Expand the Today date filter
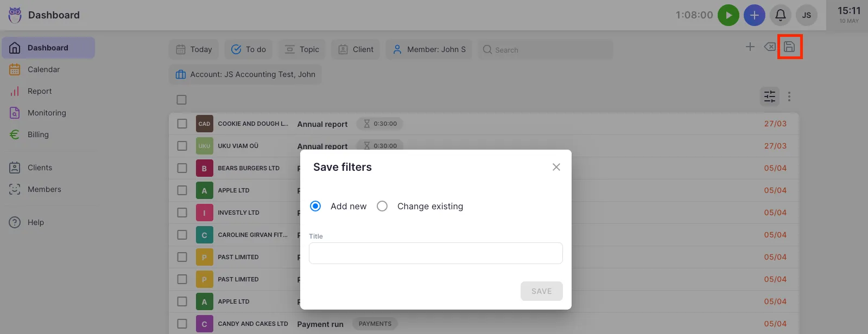Viewport: 868px width, 334px height. coord(194,49)
